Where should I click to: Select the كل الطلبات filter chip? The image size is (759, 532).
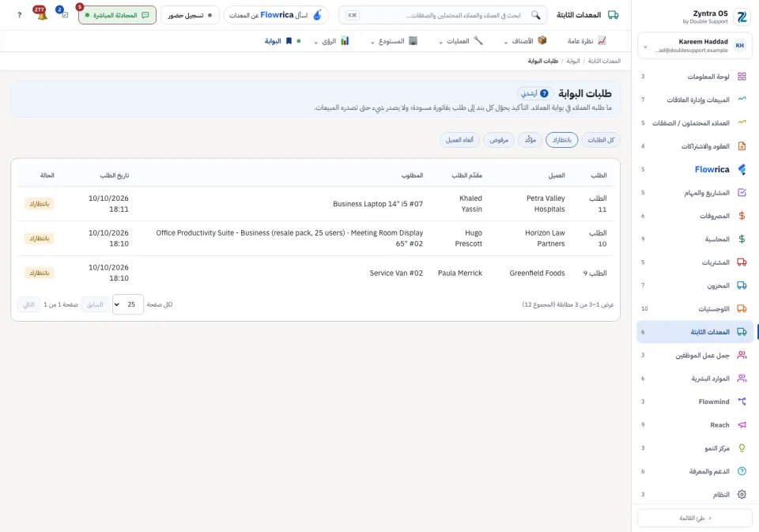tap(601, 140)
